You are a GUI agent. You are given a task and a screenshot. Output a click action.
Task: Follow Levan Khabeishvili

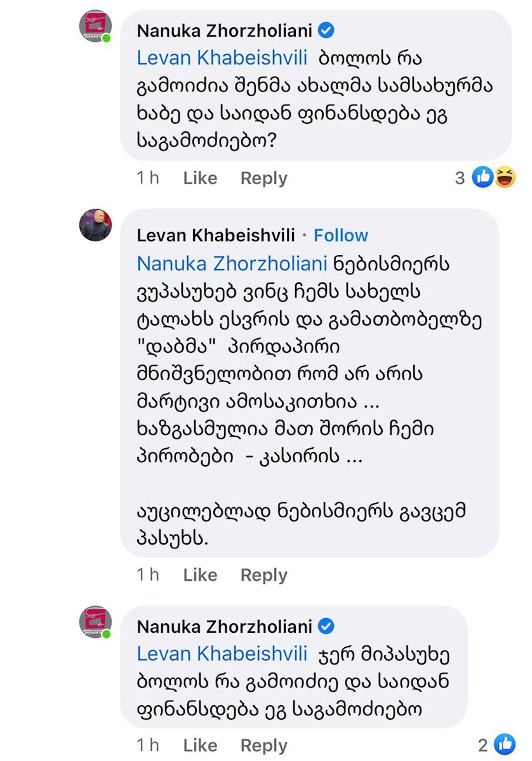pyautogui.click(x=341, y=235)
